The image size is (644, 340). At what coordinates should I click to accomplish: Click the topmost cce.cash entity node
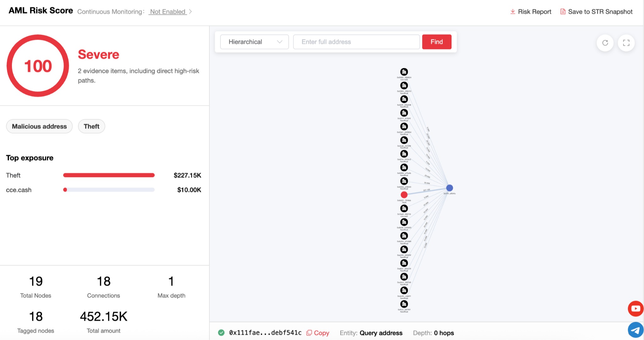[404, 72]
